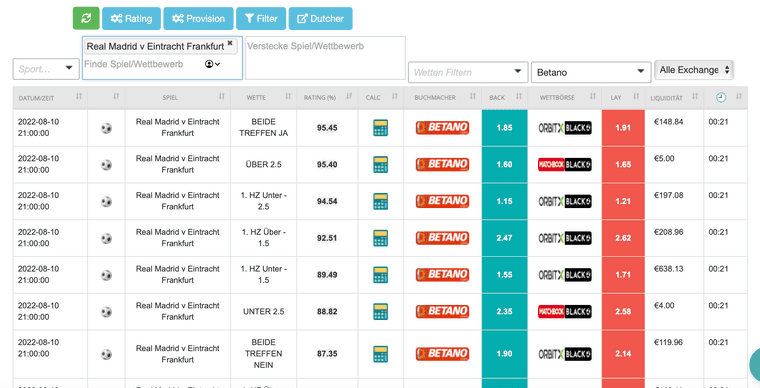The image size is (760, 388).
Task: Open calculator for 1. HZ Unter - 1.5 row
Action: tap(380, 275)
